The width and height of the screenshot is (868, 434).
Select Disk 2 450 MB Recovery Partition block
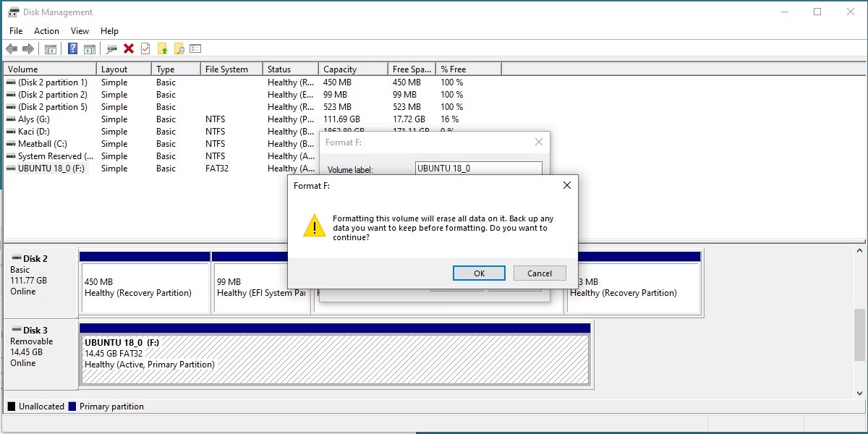point(145,282)
